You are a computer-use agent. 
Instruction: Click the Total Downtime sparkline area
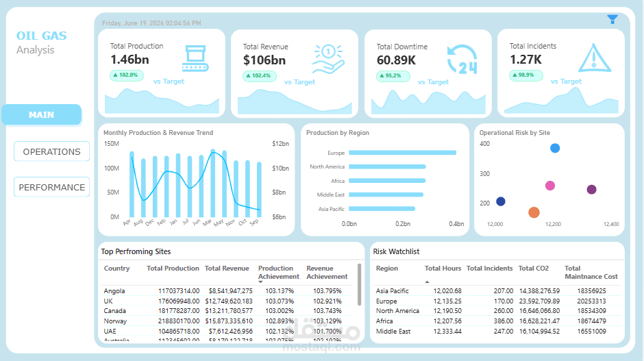[x=428, y=103]
